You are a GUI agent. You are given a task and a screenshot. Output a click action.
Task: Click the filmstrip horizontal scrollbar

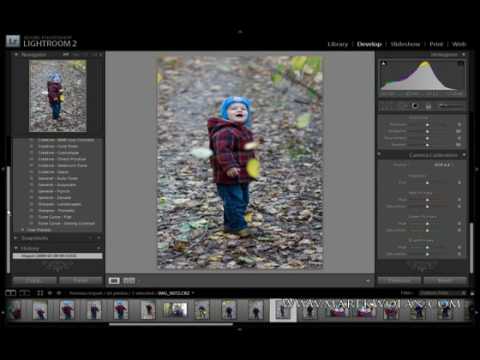(171, 324)
